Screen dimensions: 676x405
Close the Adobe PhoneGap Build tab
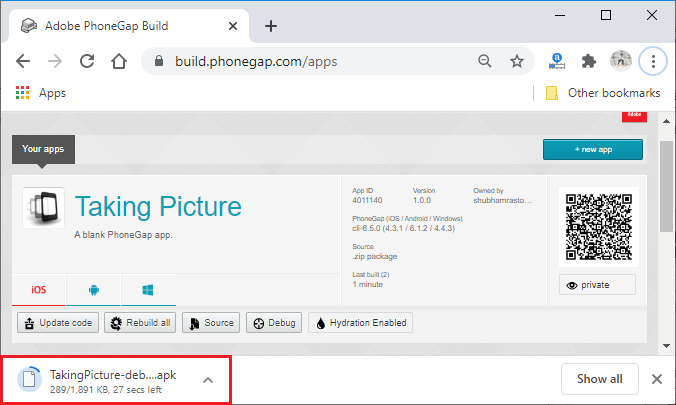pyautogui.click(x=233, y=26)
